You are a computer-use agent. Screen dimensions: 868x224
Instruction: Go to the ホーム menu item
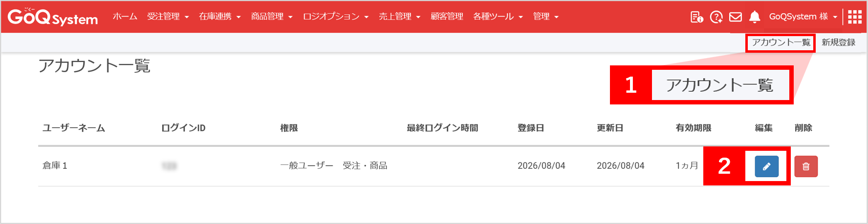[125, 17]
